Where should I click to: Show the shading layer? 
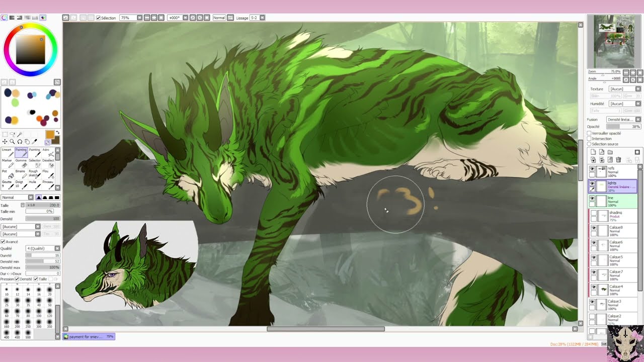tap(594, 213)
